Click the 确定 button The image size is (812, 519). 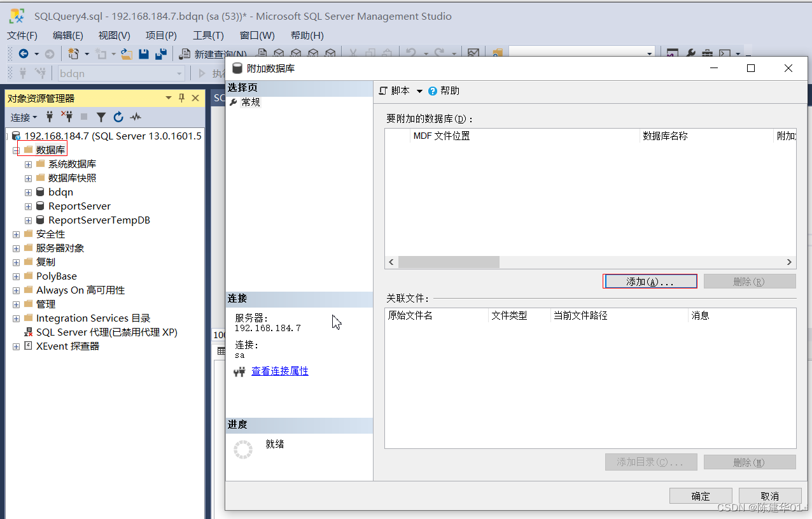[701, 496]
